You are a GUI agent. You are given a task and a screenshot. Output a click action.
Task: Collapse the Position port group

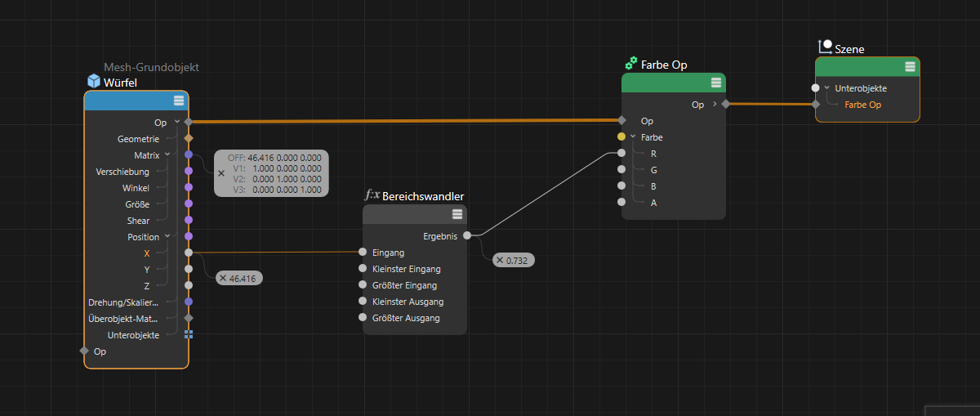pos(167,236)
